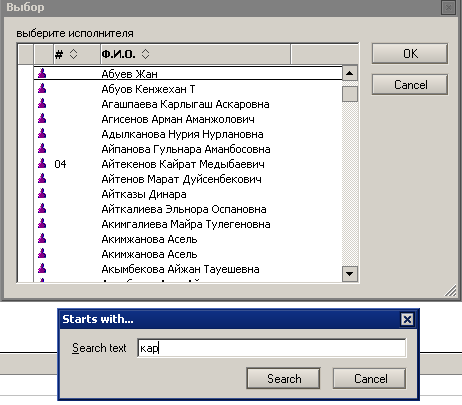Click the list scrollbar up arrow
Screen dimensions: 462x405
click(350, 73)
